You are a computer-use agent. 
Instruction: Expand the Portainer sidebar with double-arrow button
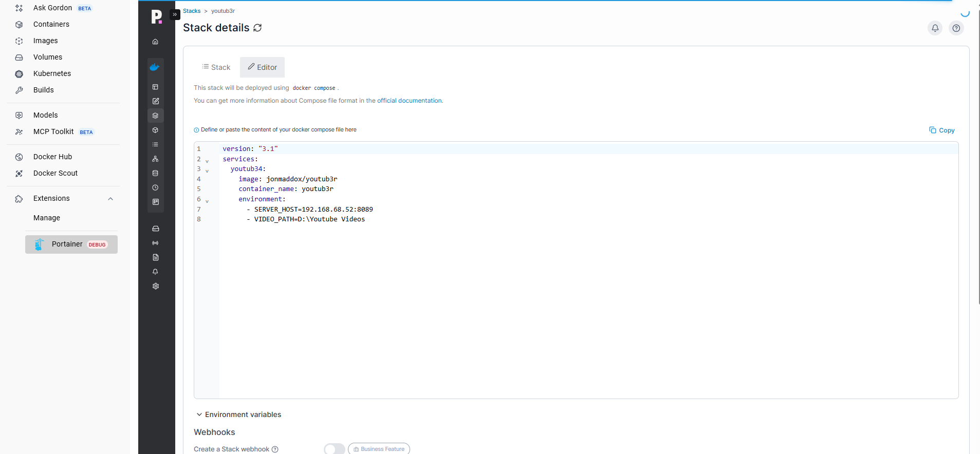tap(175, 14)
